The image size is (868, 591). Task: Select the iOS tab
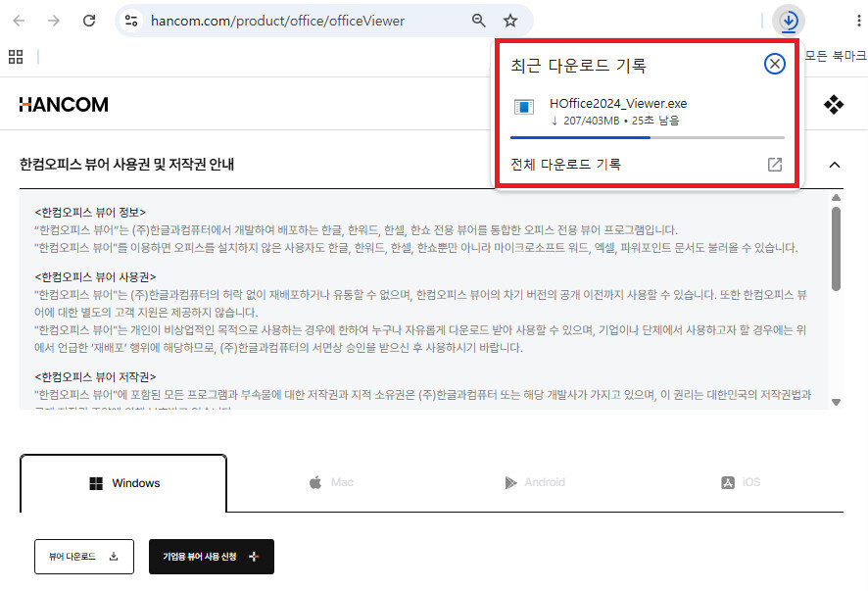(741, 482)
